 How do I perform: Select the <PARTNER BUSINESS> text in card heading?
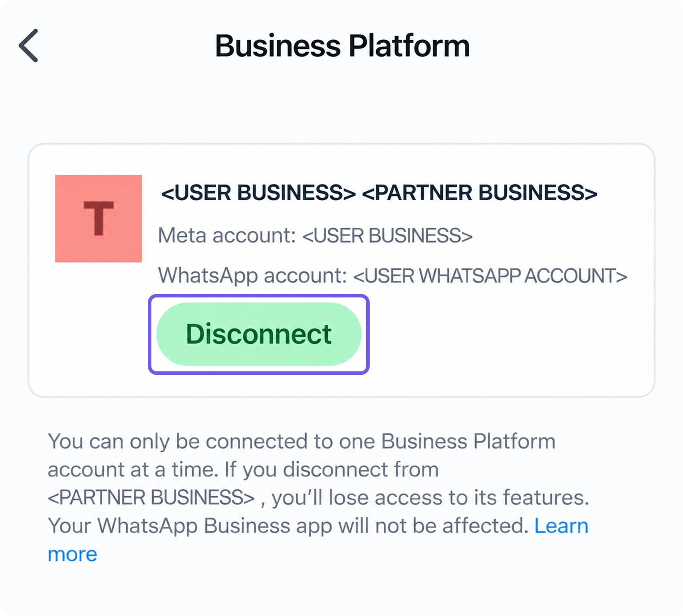coord(480,193)
